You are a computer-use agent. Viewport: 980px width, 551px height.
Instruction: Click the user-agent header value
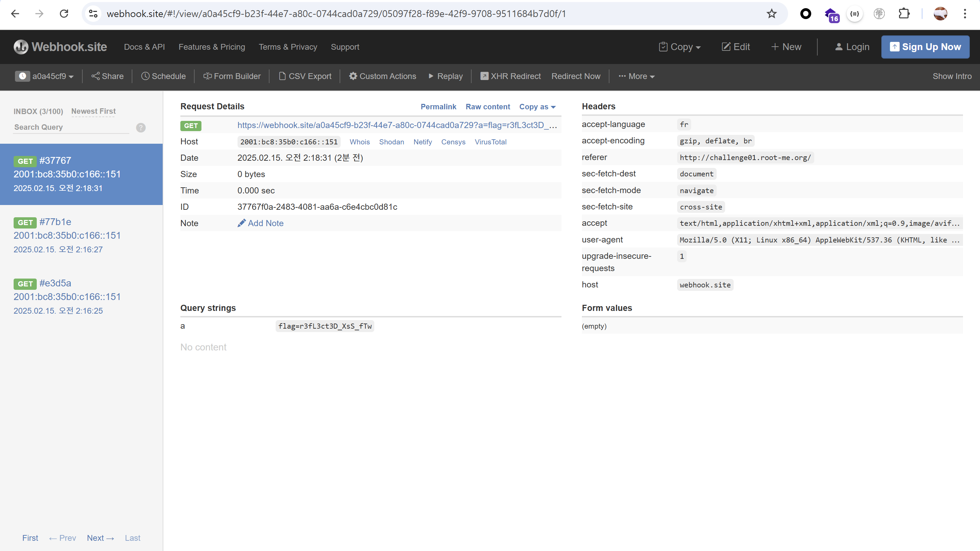pos(819,240)
